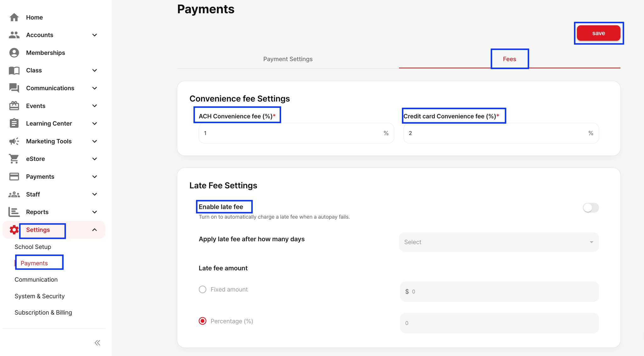The width and height of the screenshot is (644, 356).
Task: Toggle the Enable late fee switch
Action: (591, 208)
